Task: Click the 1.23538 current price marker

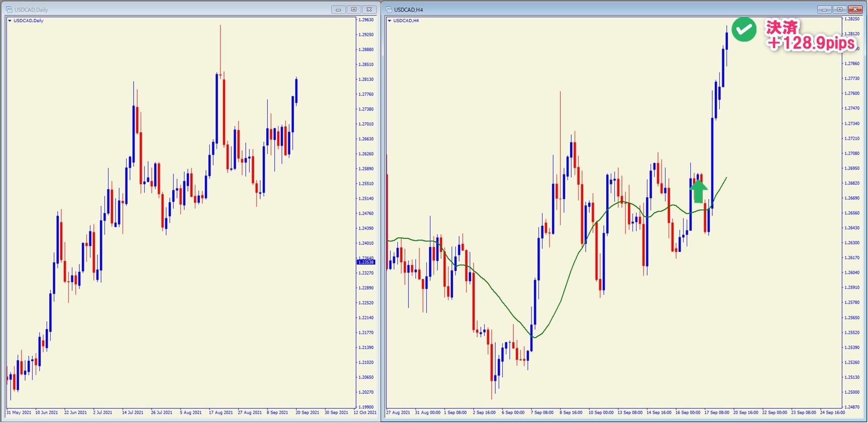Action: coord(366,262)
